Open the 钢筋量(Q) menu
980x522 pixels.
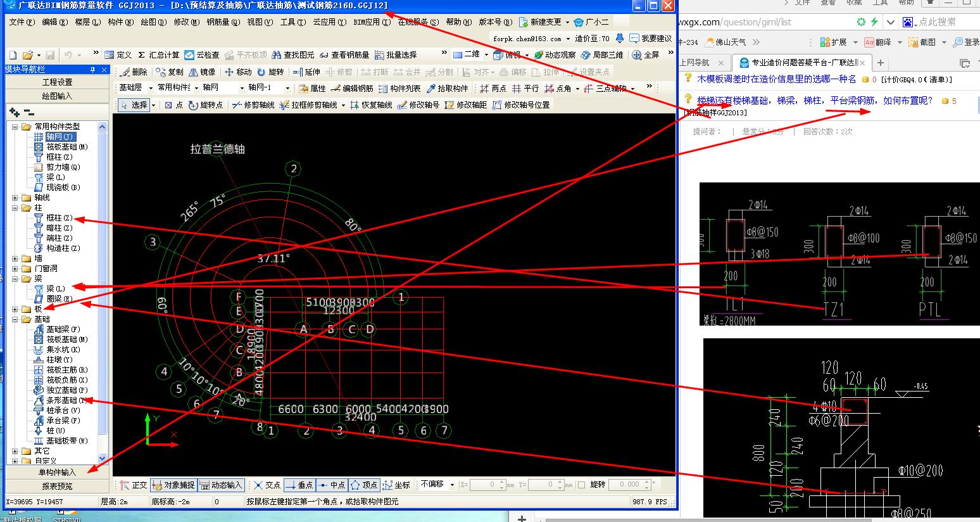tap(223, 22)
